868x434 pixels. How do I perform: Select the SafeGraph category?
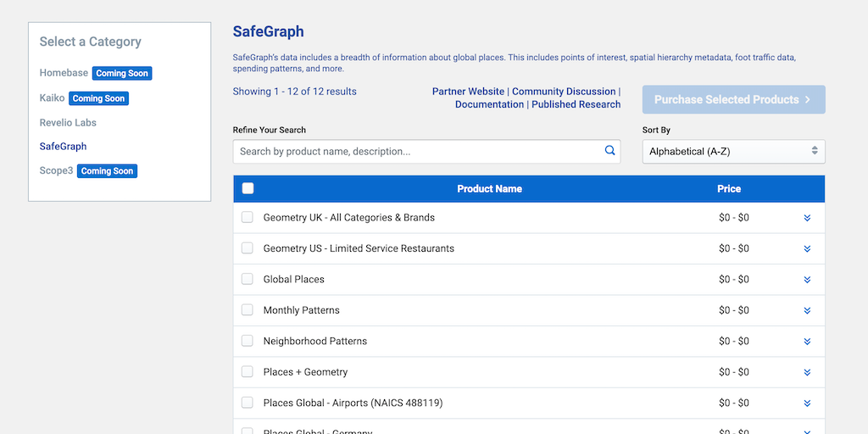click(x=63, y=147)
